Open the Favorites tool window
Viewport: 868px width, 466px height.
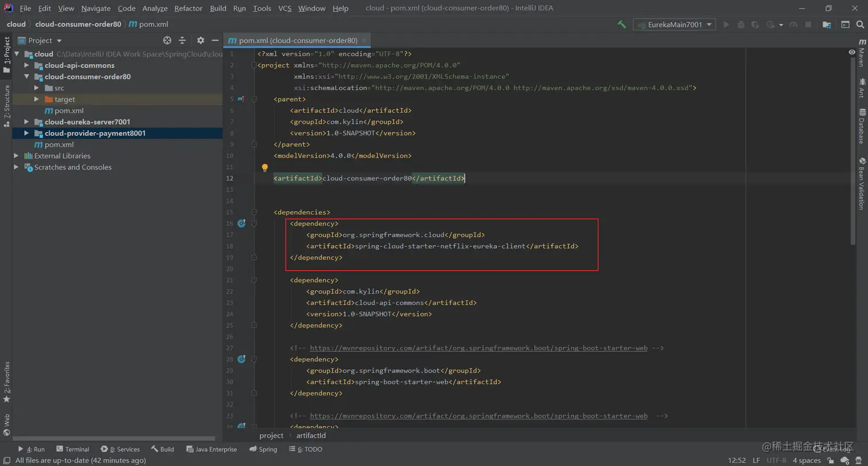[6, 382]
